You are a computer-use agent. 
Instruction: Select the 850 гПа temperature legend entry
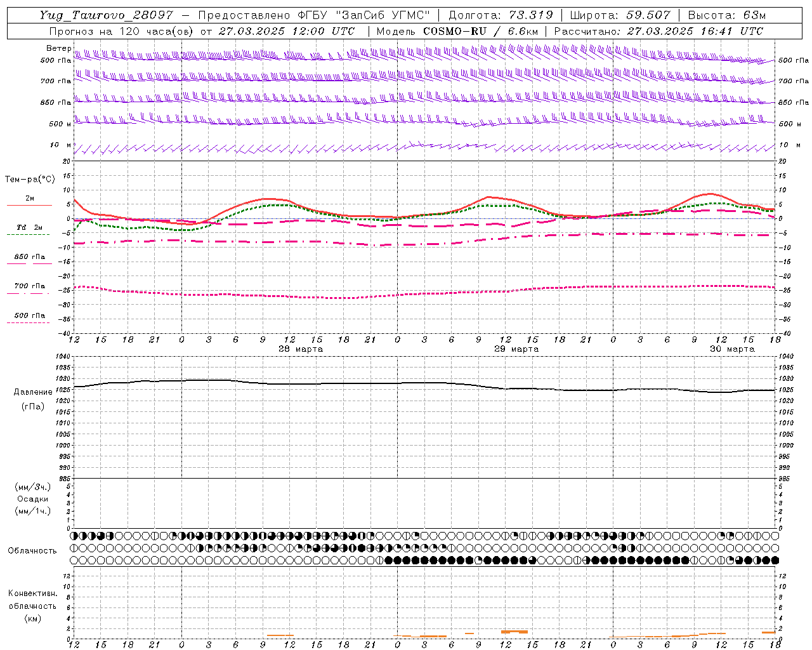pyautogui.click(x=30, y=257)
